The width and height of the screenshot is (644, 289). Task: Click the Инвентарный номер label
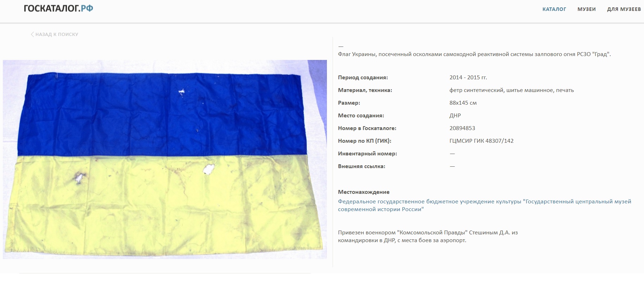coord(367,154)
